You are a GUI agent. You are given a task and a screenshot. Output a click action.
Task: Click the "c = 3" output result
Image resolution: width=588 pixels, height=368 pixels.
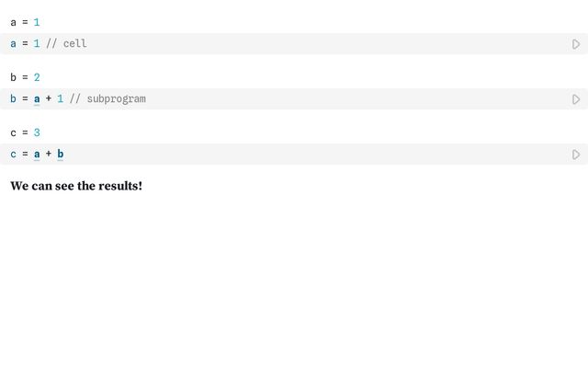(25, 132)
